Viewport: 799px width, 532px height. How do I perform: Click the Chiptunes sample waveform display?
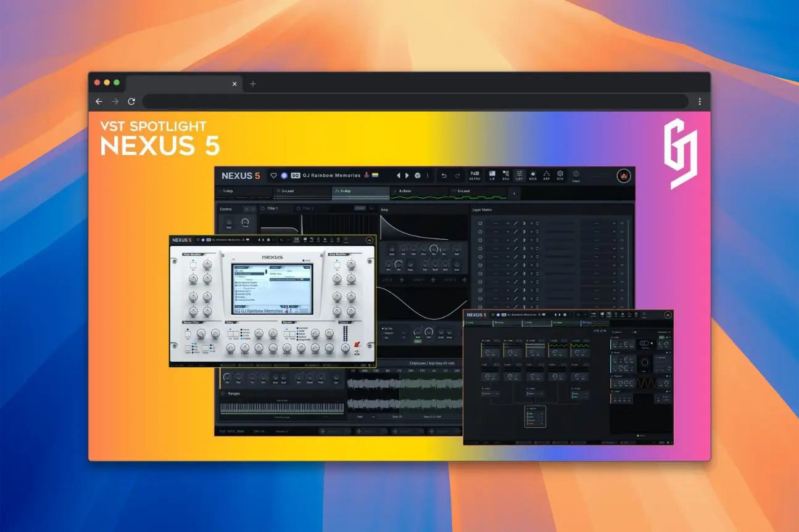405,393
